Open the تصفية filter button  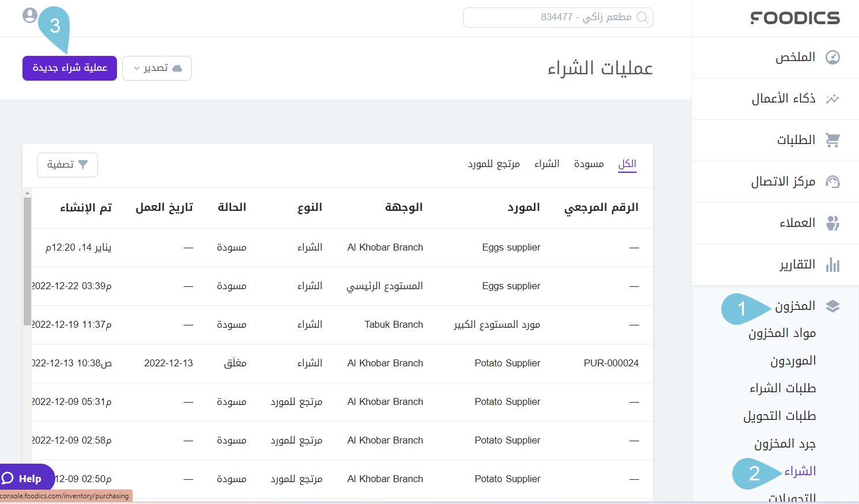click(x=67, y=165)
